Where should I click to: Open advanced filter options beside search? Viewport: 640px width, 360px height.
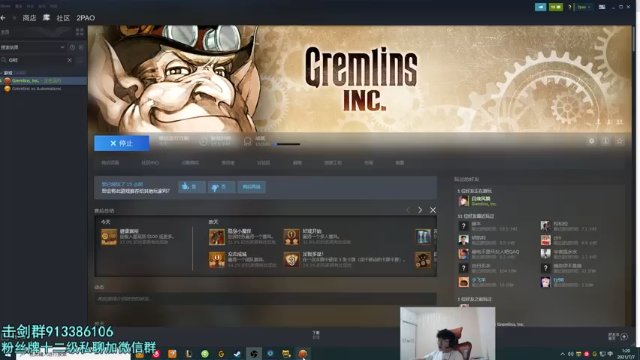(x=80, y=60)
